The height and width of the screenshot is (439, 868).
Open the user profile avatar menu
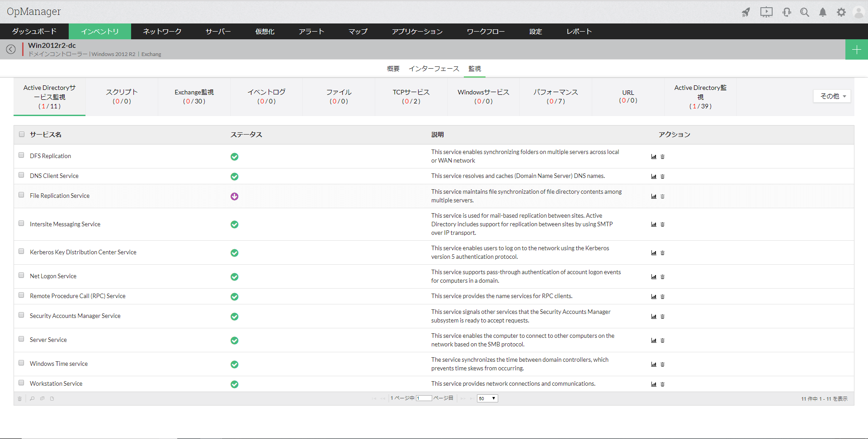[x=858, y=12]
